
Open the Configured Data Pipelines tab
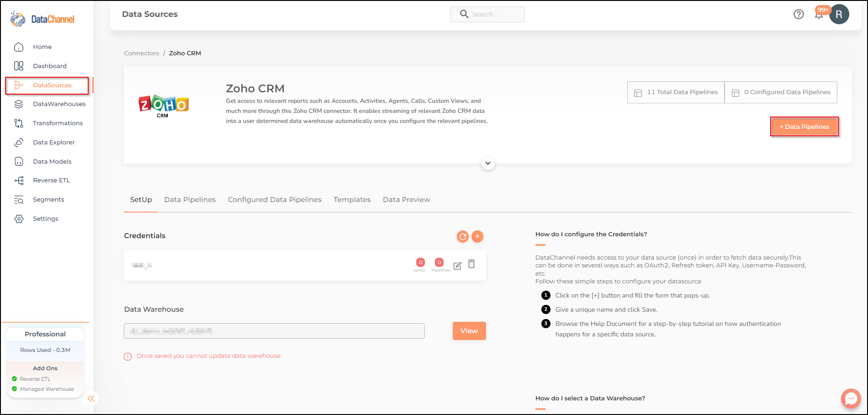[275, 200]
